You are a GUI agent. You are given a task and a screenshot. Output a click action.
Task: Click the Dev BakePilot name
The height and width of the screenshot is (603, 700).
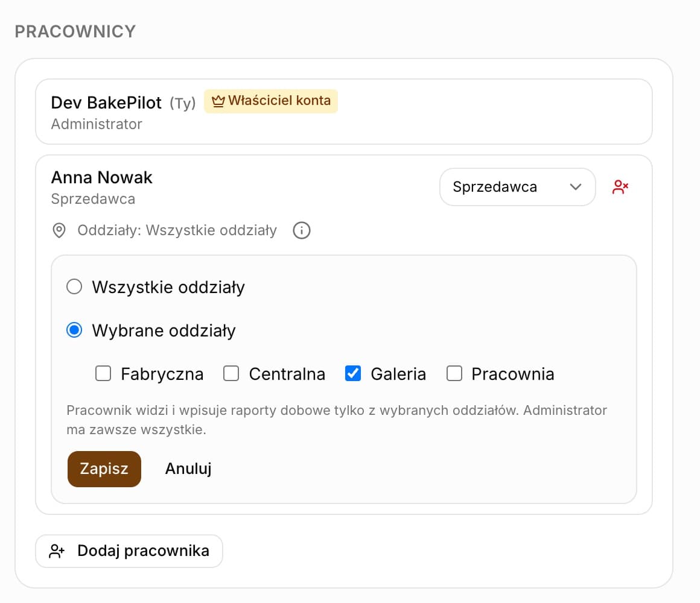(106, 103)
